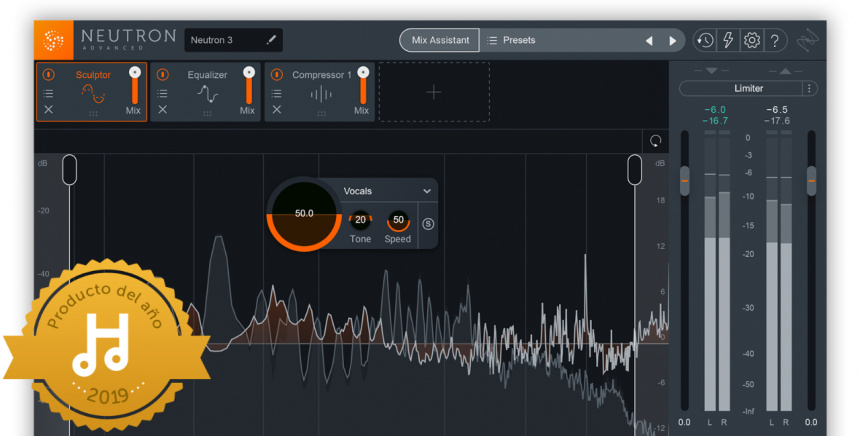Click the output gain fader

811,180
